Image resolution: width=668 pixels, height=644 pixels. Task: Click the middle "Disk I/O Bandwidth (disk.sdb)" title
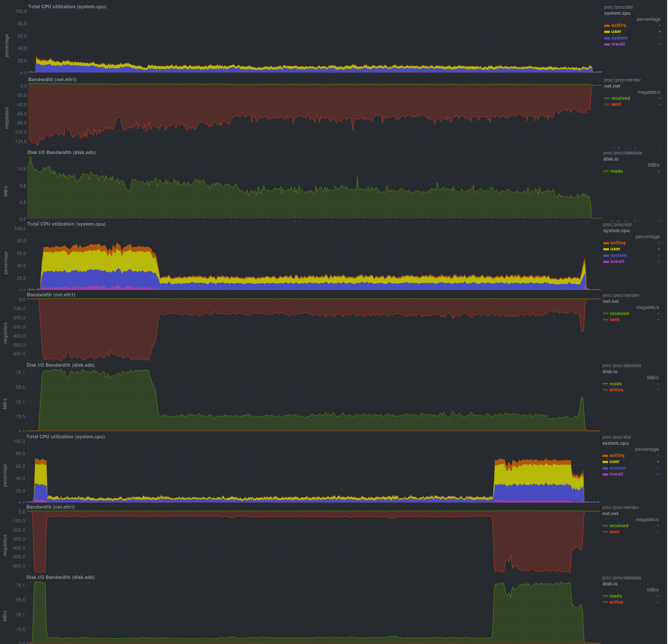[x=61, y=365]
